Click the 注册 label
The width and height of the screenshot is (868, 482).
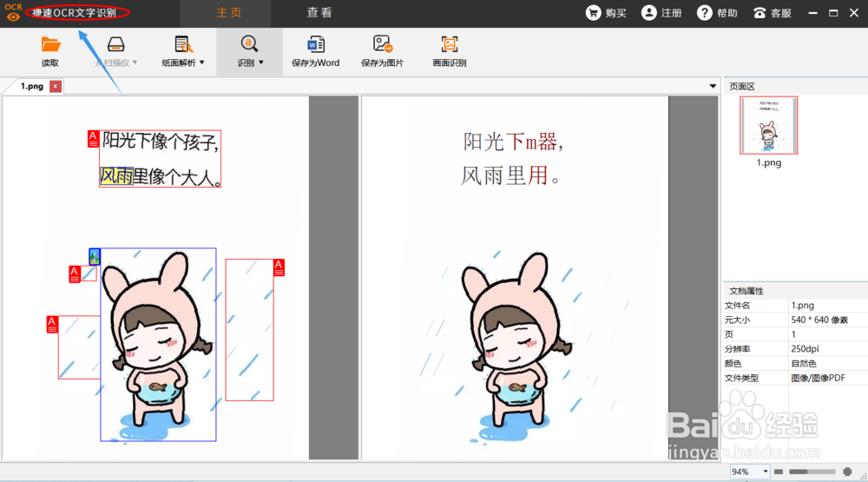pos(672,13)
